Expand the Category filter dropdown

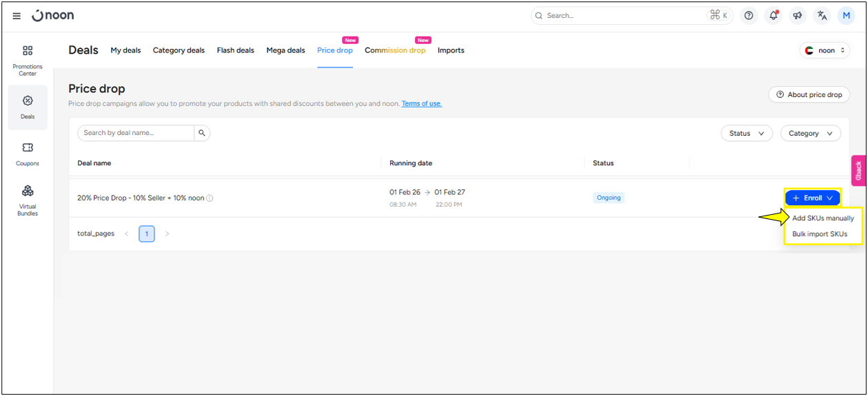click(810, 134)
